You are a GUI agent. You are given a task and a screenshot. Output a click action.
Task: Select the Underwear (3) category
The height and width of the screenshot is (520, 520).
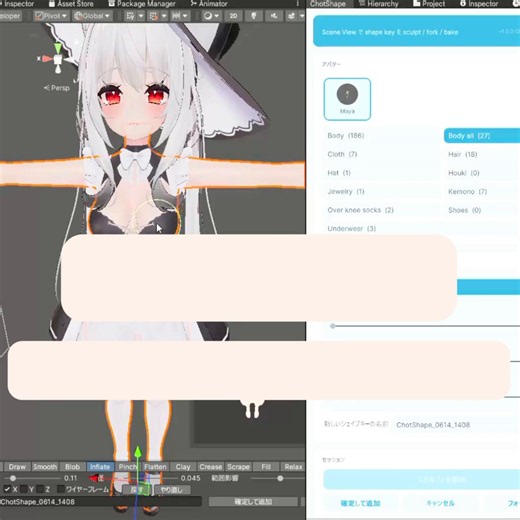click(x=422, y=229)
